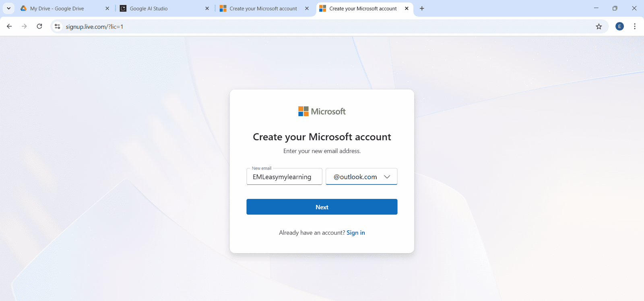Screen dimensions: 644x301
Task: Open Chrome three-dot menu
Action: tap(635, 27)
